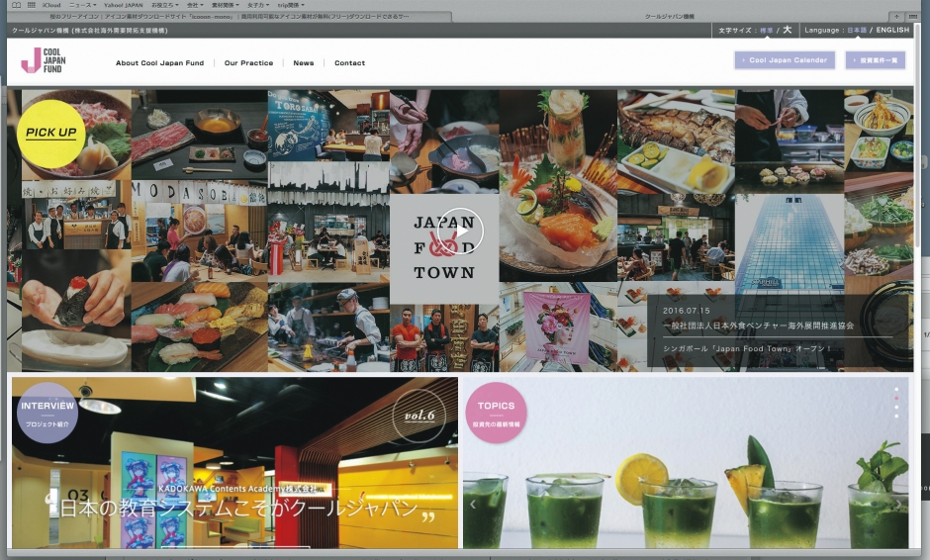Click the Cool Japan Fund logo
The image size is (930, 560).
(43, 60)
